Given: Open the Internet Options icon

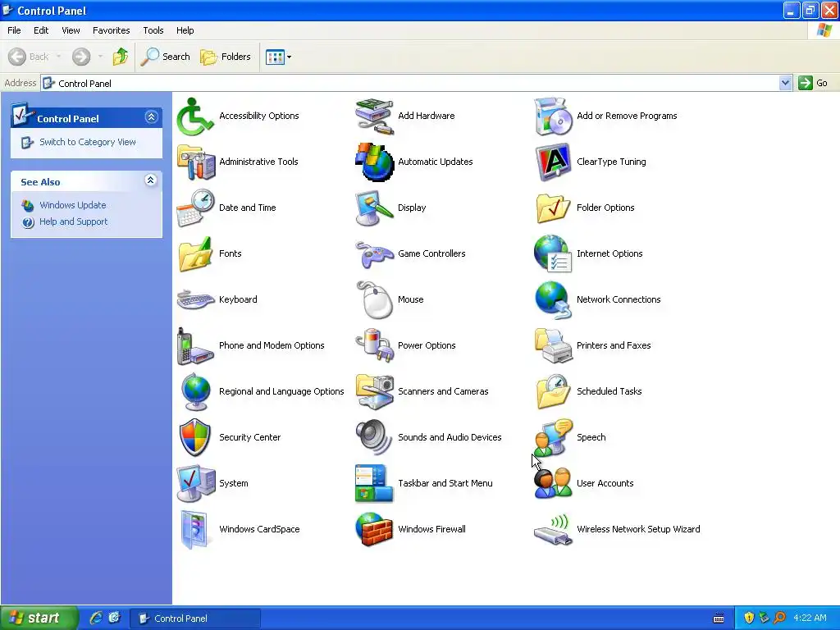Looking at the screenshot, I should point(552,254).
